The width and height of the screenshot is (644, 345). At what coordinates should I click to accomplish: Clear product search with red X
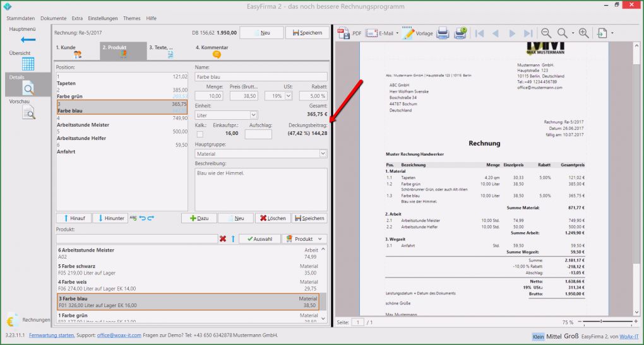point(222,239)
